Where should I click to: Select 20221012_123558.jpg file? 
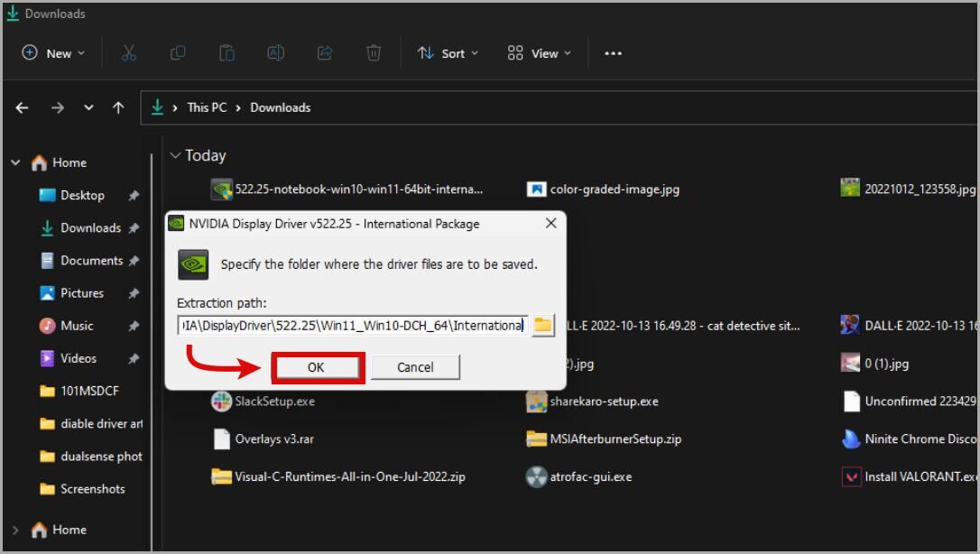point(908,189)
